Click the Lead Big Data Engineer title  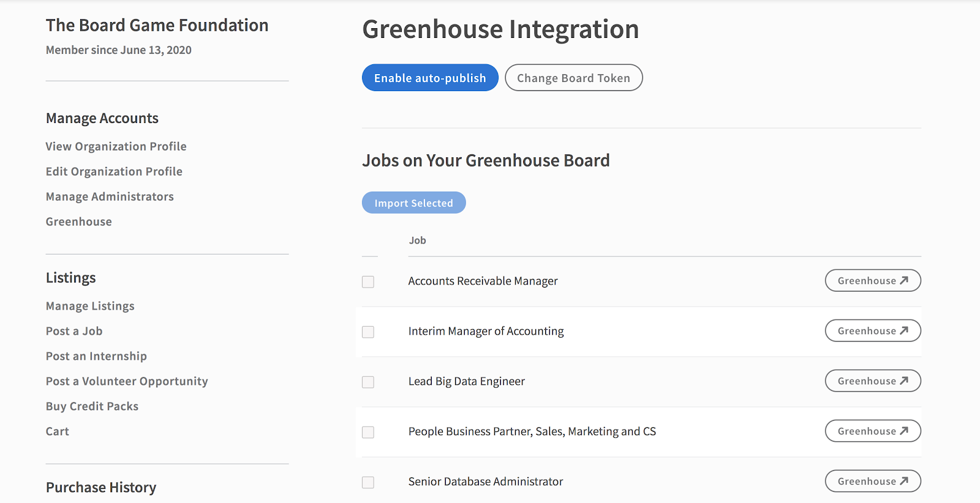click(467, 381)
